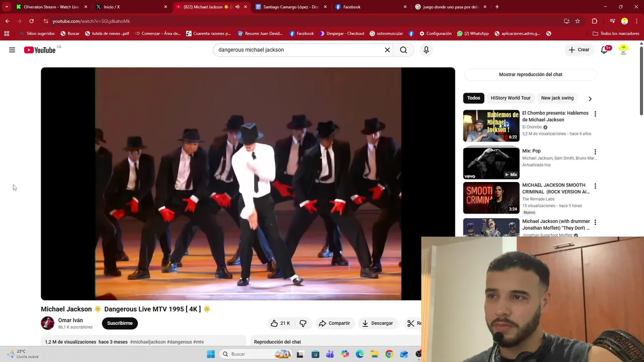The width and height of the screenshot is (644, 362).
Task: Open the video titled MICHAEL JACKSON SMOOTH CRIMINAL
Action: pos(555,189)
